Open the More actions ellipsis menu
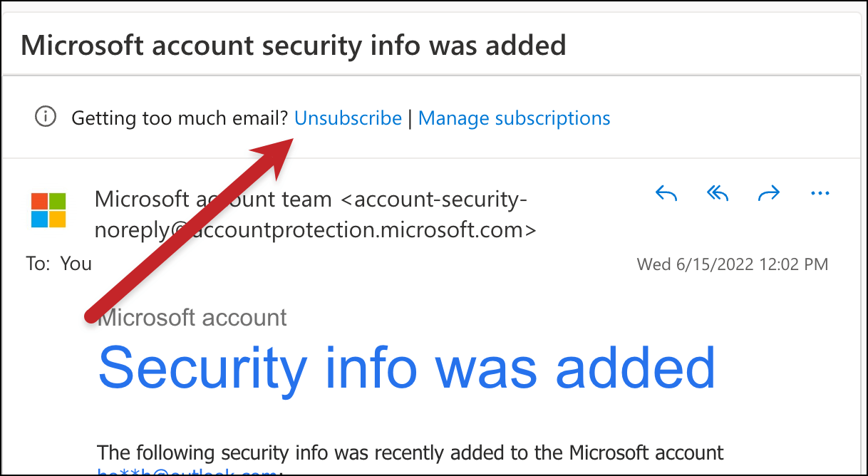The image size is (868, 476). point(820,193)
